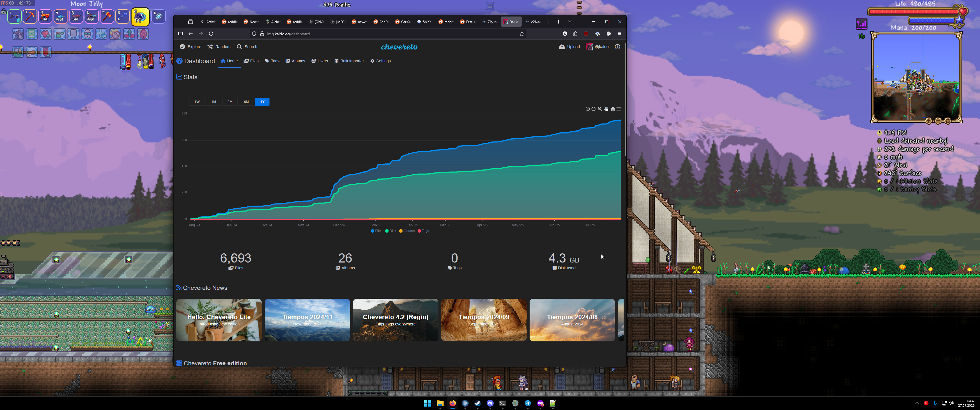Switch to the Zipline browser tab
Screen dimensions: 980x410
click(489, 22)
